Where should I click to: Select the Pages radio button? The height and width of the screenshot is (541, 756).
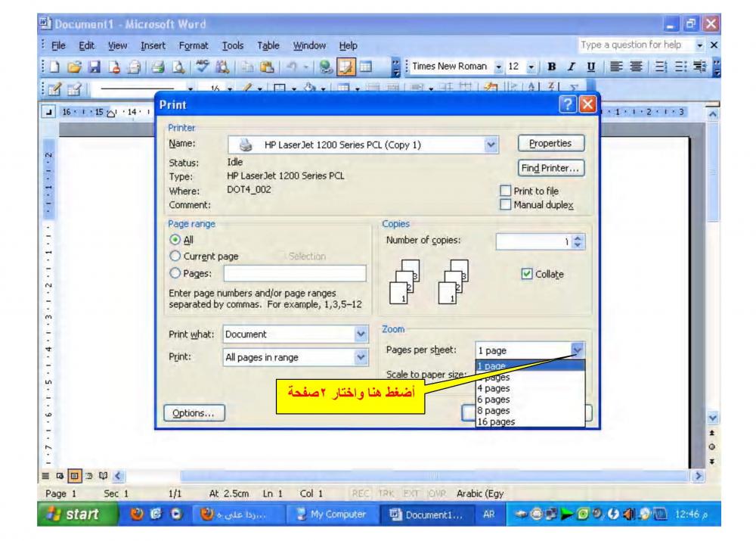click(175, 273)
